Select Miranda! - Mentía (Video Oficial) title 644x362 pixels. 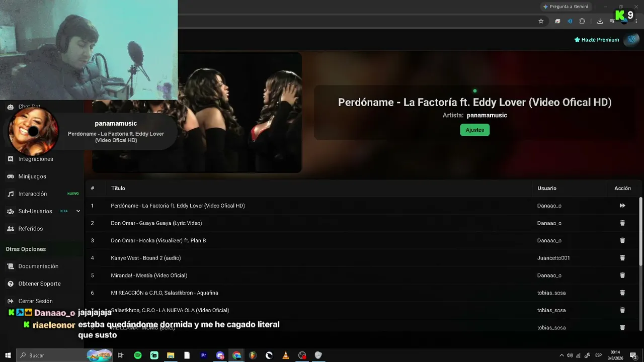pyautogui.click(x=149, y=276)
